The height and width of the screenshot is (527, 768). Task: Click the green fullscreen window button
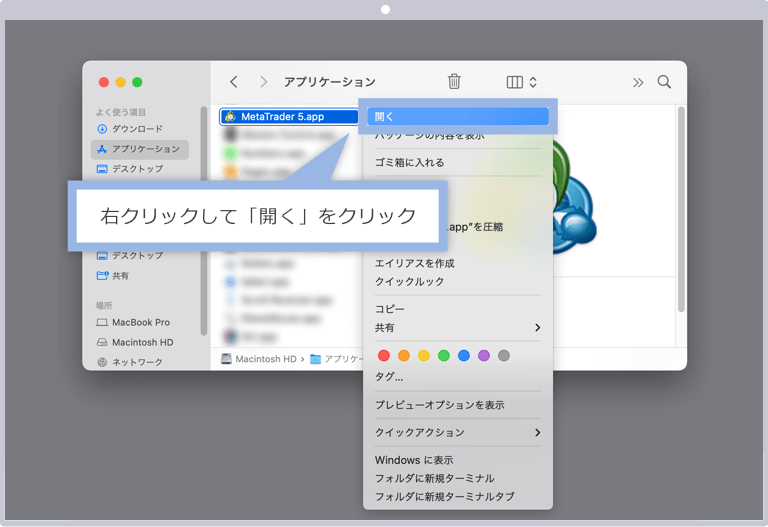tap(137, 82)
